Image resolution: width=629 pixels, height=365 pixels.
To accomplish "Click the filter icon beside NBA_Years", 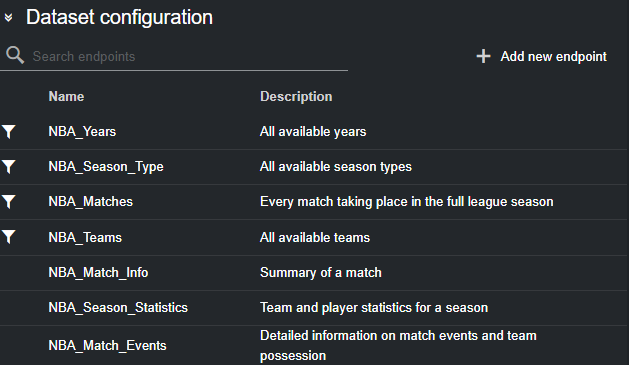I will (x=8, y=132).
